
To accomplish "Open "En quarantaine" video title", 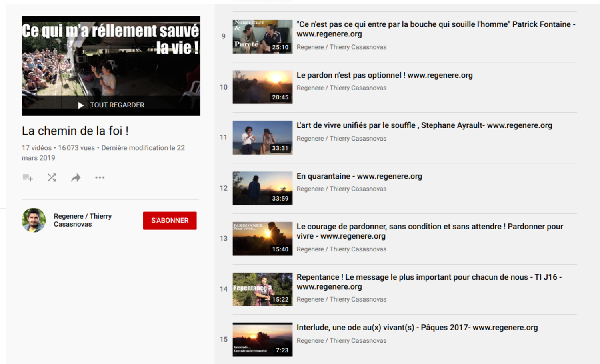I will tap(359, 176).
